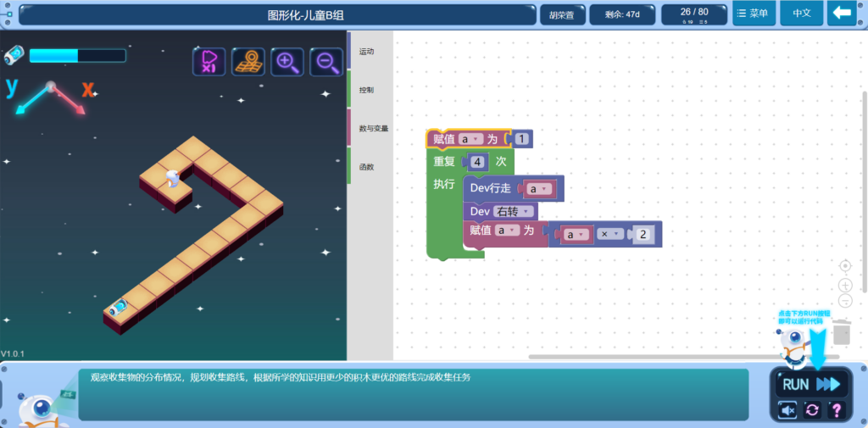Open the map grid view icon
The height and width of the screenshot is (428, 868).
(248, 61)
